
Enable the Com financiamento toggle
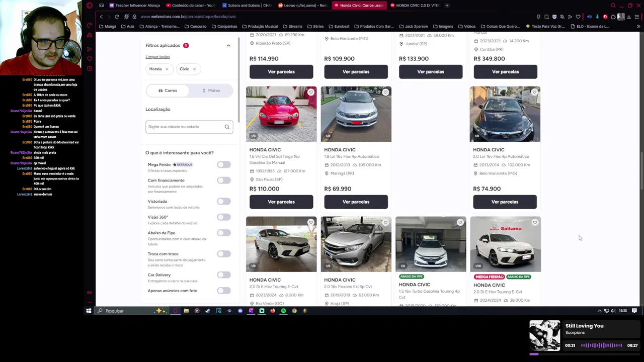click(224, 180)
